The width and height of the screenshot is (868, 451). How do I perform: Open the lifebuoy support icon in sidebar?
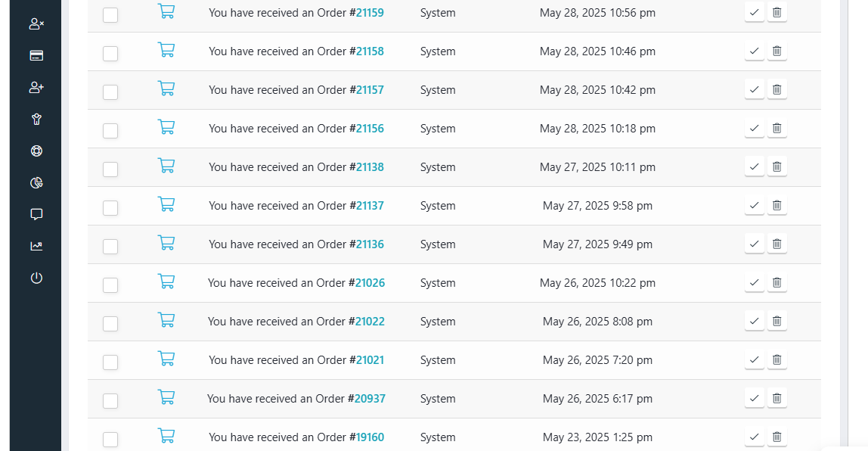(x=36, y=151)
